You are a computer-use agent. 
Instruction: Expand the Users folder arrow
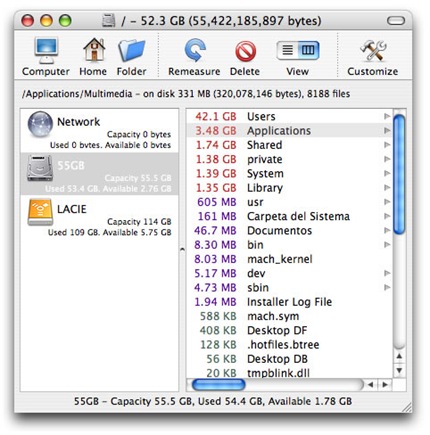[x=387, y=116]
